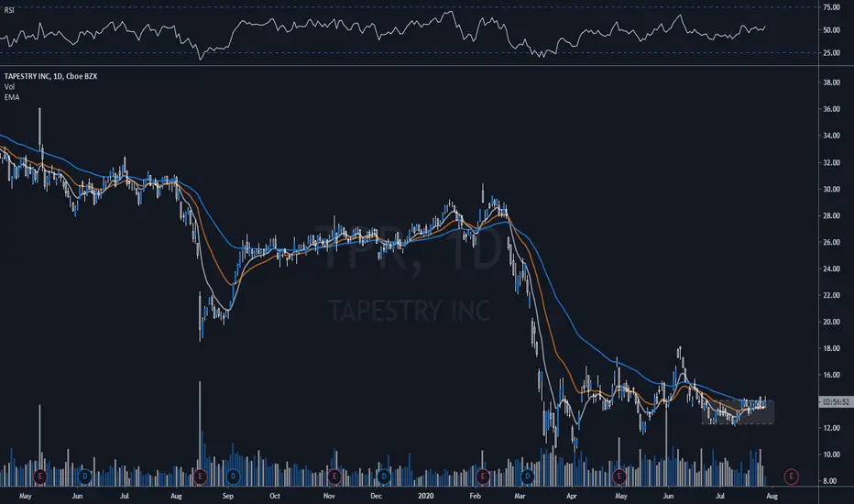Click the 24.00 price scale label
854x504 pixels.
point(831,268)
